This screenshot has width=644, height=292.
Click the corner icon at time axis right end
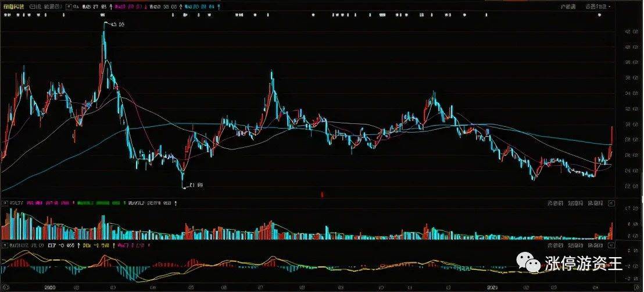[x=637, y=287]
